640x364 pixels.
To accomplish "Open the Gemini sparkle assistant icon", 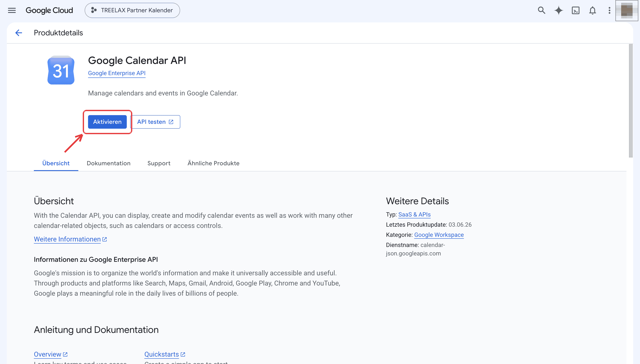I will pos(559,10).
